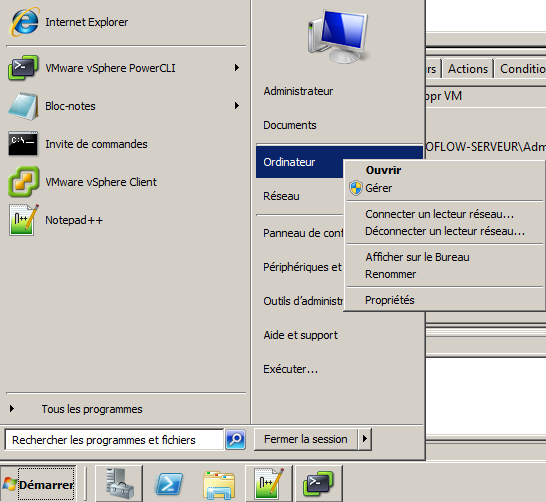The width and height of the screenshot is (546, 502).
Task: Open Propriétés from the context menu
Action: [444, 300]
